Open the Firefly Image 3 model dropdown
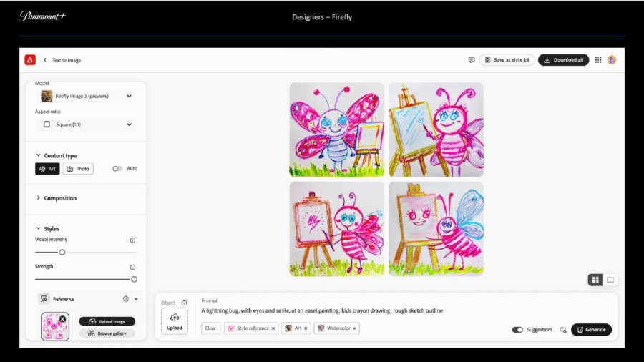The height and width of the screenshot is (362, 644). click(86, 96)
